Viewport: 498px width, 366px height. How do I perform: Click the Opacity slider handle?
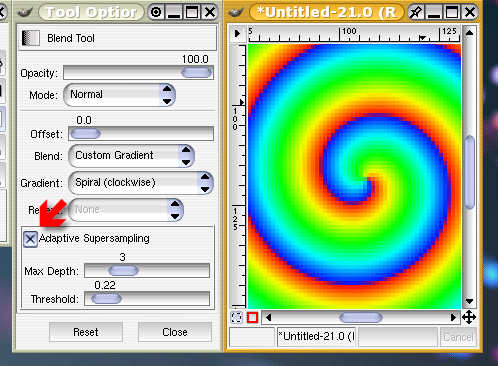click(197, 73)
